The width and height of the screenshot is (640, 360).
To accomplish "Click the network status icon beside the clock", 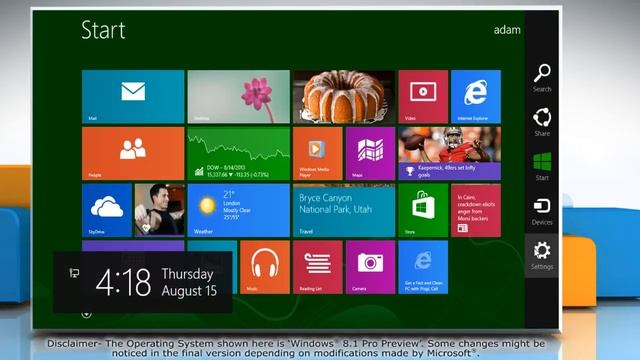I will 74,273.
